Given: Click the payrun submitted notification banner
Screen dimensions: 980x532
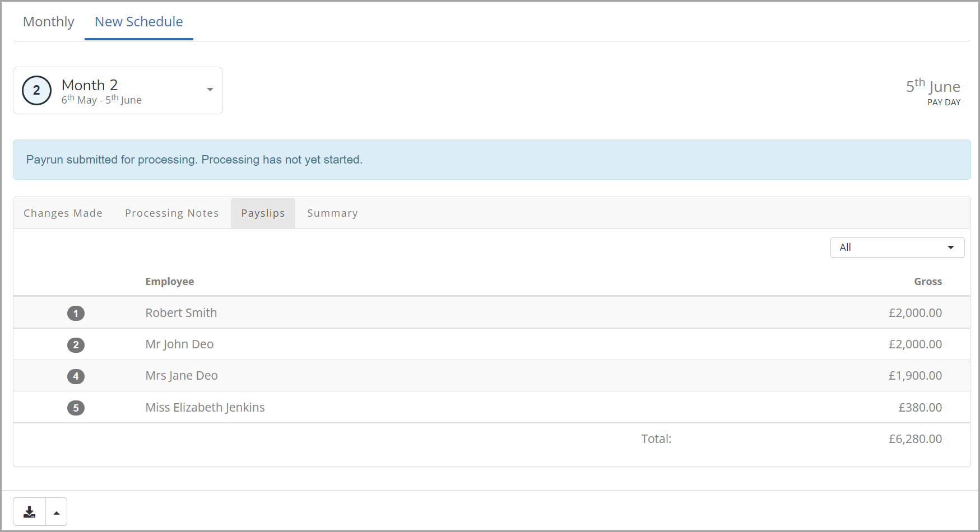Looking at the screenshot, I should click(194, 160).
